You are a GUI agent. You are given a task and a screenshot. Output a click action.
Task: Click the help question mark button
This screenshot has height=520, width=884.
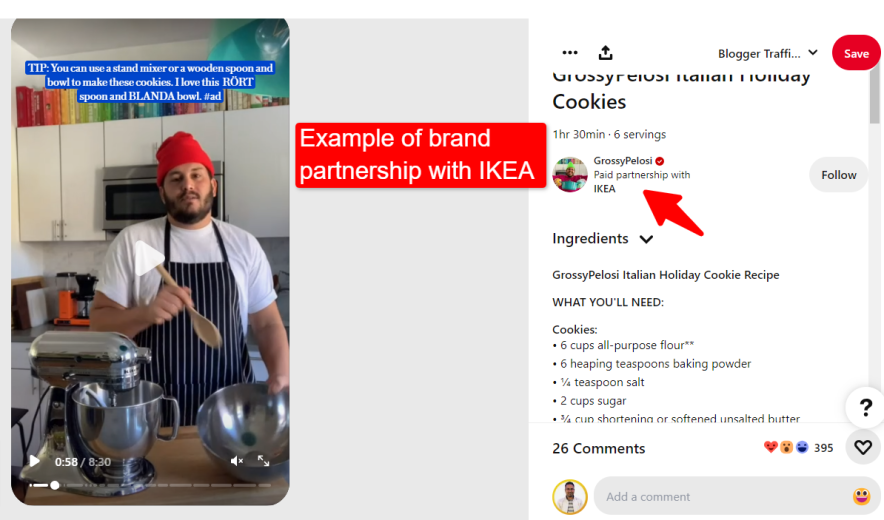point(864,407)
